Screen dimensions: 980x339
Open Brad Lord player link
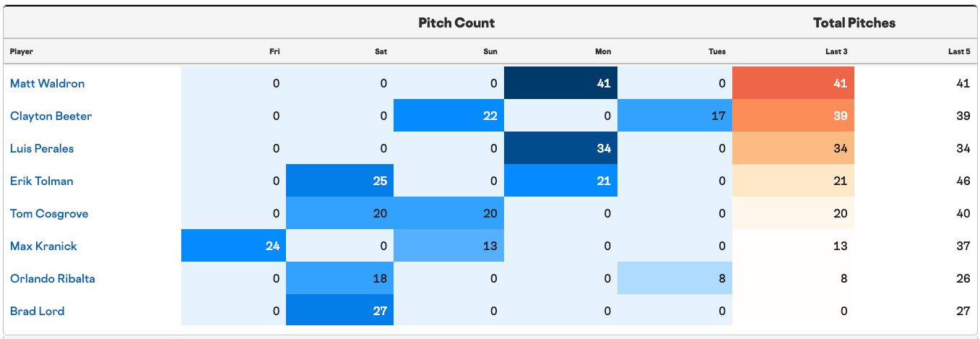[37, 311]
